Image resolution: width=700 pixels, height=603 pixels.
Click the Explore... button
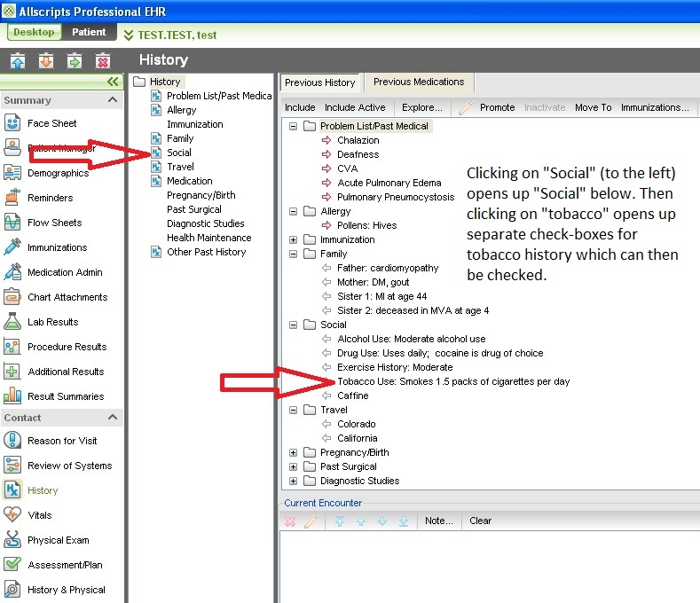point(422,107)
